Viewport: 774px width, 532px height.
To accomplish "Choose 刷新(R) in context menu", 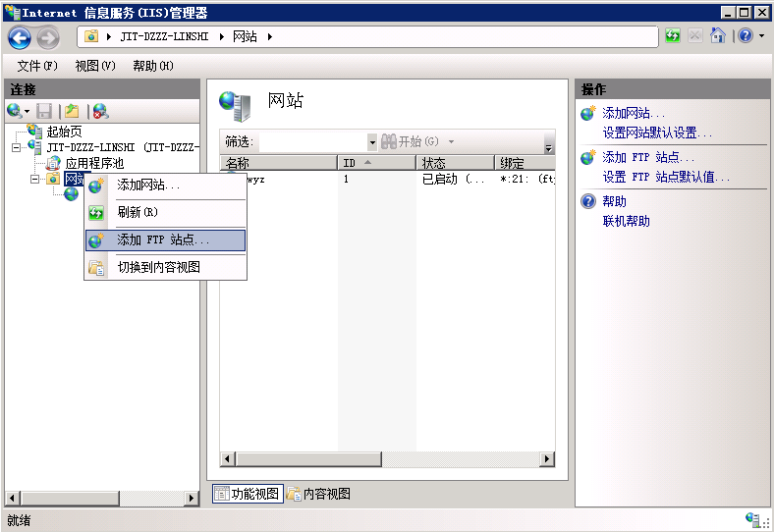I will point(138,212).
